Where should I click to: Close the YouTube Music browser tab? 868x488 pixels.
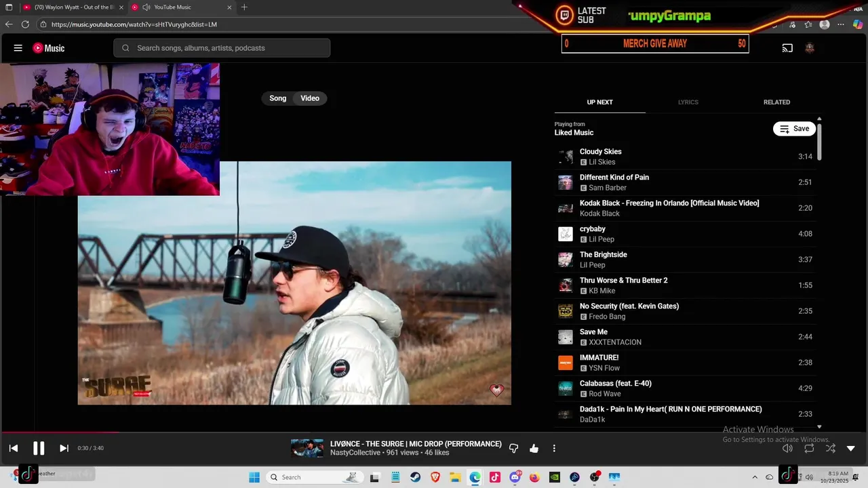pos(229,7)
